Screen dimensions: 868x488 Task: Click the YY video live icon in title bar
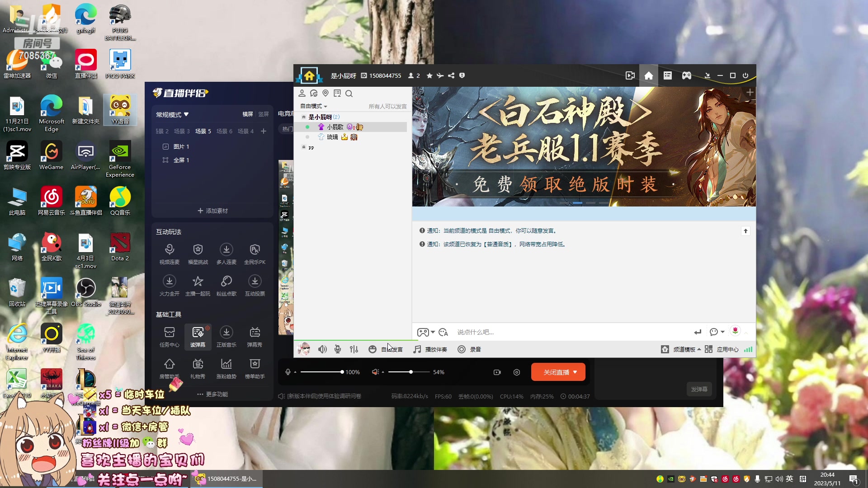click(630, 75)
